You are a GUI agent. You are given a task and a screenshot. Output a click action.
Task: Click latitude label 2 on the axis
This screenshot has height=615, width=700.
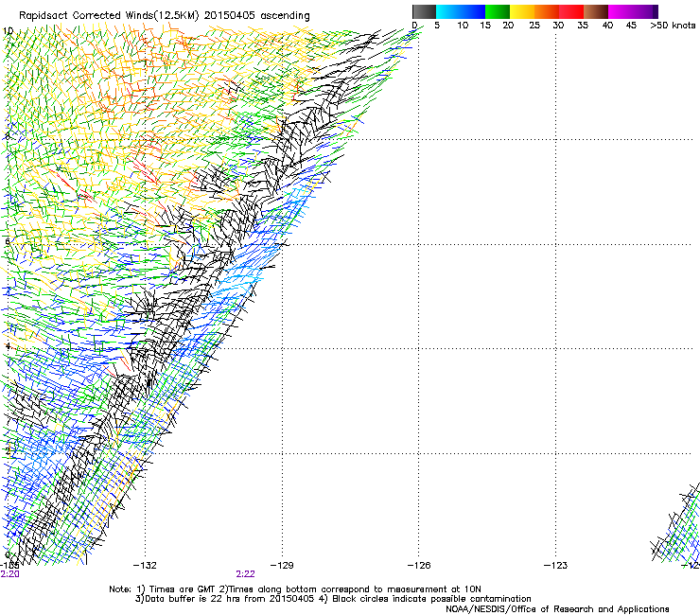point(8,451)
